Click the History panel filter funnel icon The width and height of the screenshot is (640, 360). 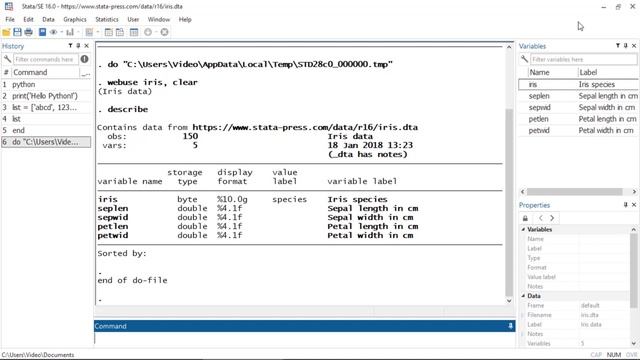(70, 46)
